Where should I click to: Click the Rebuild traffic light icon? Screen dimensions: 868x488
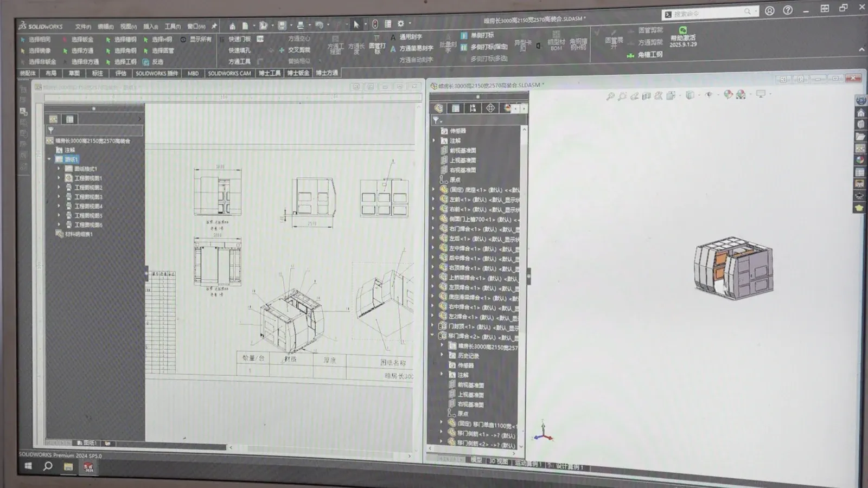pyautogui.click(x=375, y=24)
